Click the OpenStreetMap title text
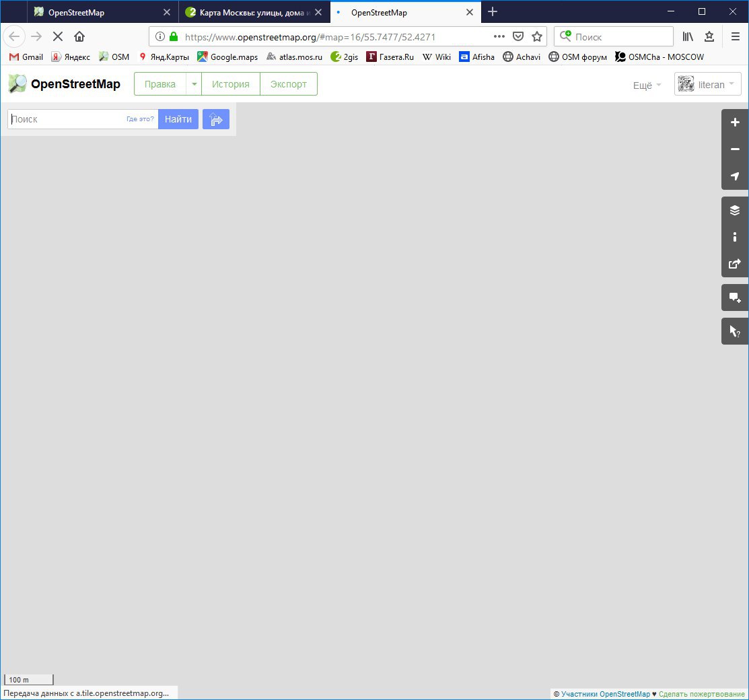Screen dimensions: 749x700 click(x=75, y=84)
